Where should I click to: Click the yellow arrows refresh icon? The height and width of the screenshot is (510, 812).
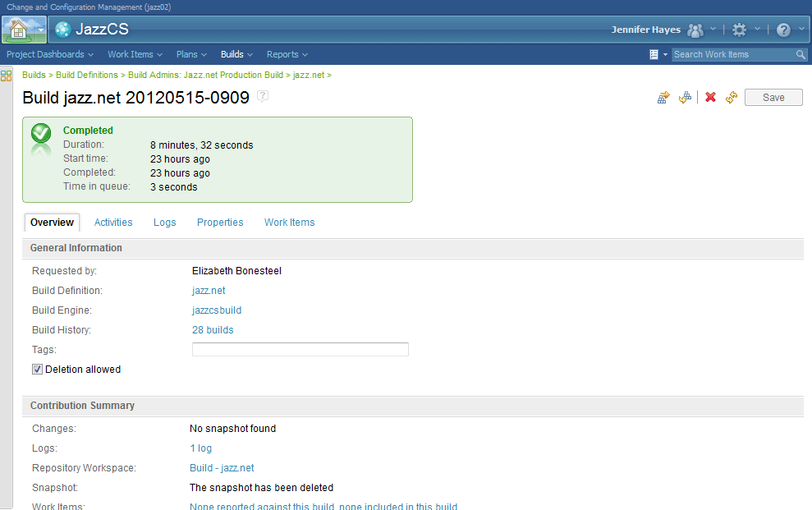tap(732, 98)
